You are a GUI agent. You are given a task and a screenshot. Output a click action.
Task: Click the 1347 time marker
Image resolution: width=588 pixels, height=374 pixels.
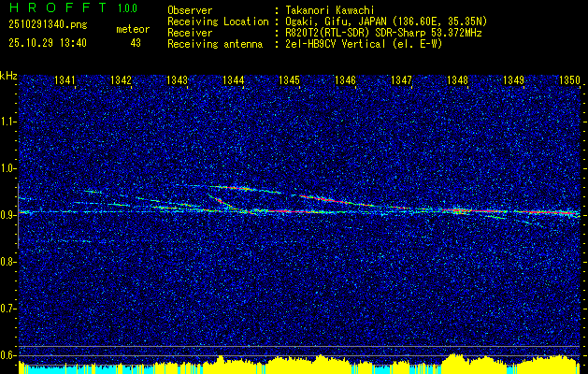point(402,80)
